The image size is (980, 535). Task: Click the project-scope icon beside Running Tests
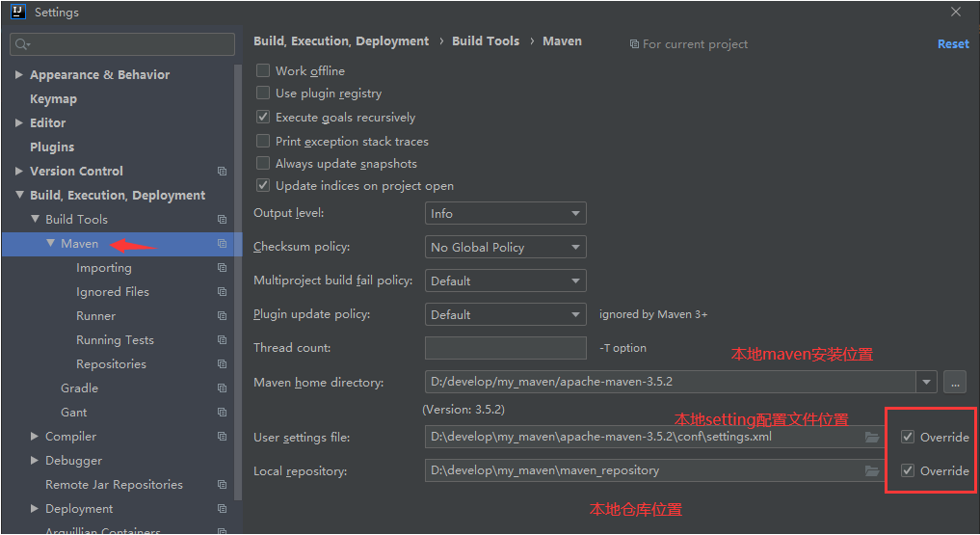coord(222,340)
